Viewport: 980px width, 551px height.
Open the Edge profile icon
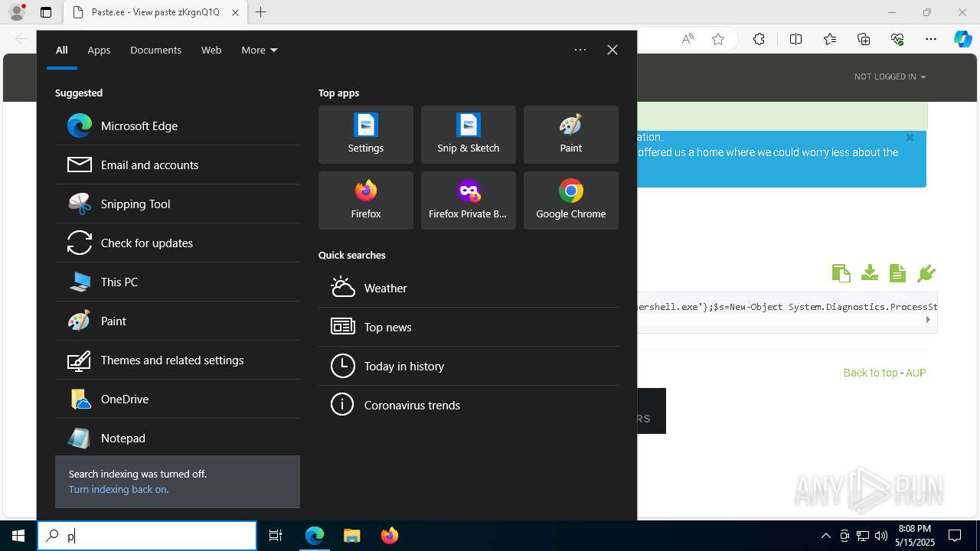pyautogui.click(x=17, y=12)
